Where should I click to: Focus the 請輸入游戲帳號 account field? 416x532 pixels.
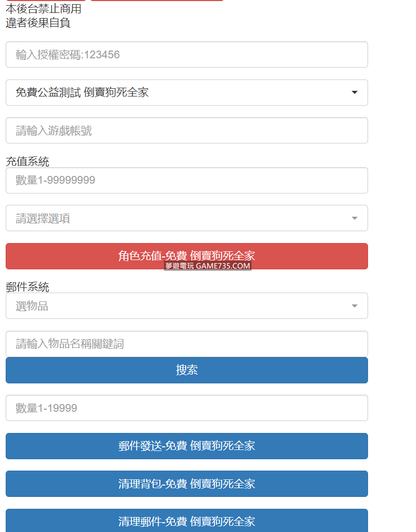[187, 131]
